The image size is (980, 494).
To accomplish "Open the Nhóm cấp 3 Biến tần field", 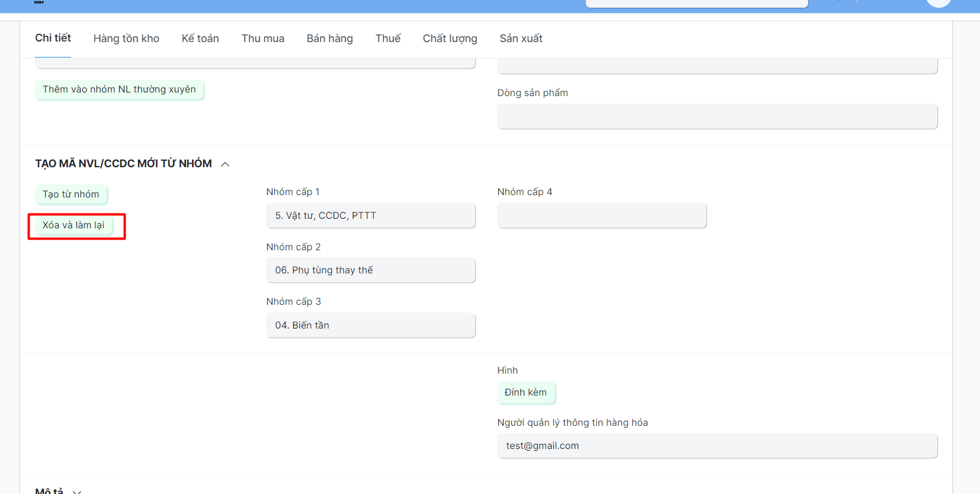I will [x=371, y=326].
